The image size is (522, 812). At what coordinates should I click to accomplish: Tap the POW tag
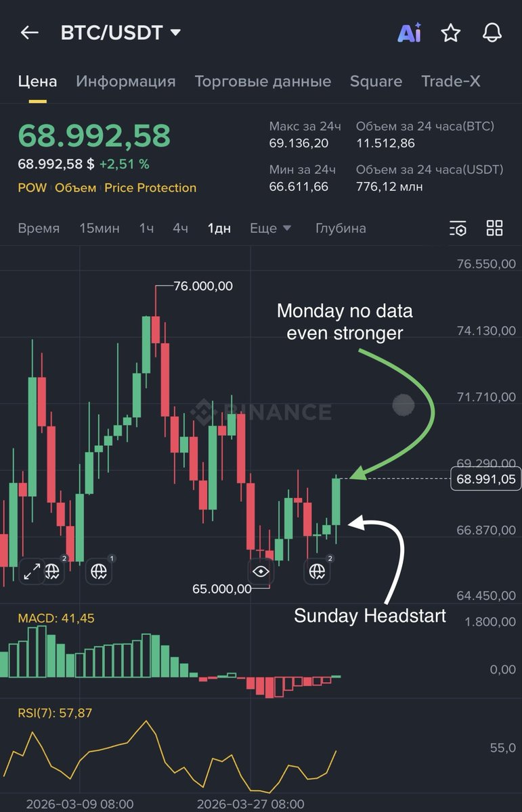32,187
